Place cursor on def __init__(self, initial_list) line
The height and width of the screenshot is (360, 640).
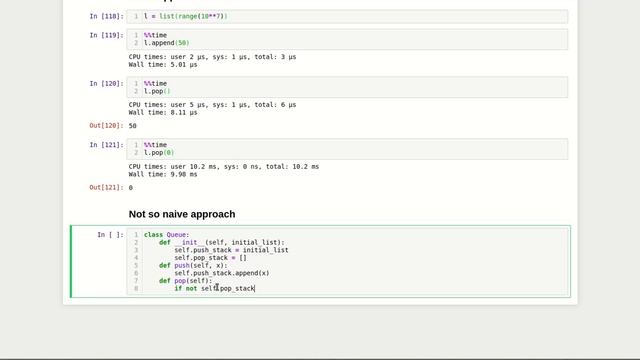point(222,242)
